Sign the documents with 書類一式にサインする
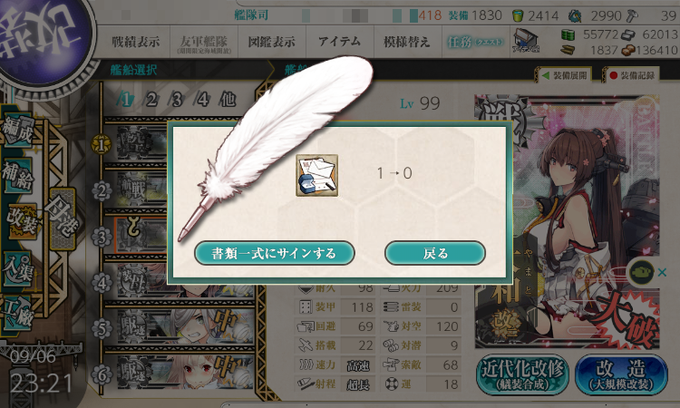This screenshot has width=680, height=408. click(x=274, y=253)
